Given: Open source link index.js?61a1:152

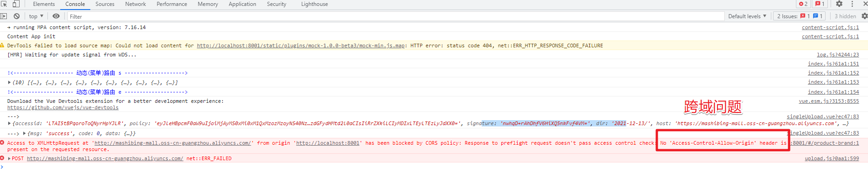Looking at the screenshot, I should click(833, 73).
